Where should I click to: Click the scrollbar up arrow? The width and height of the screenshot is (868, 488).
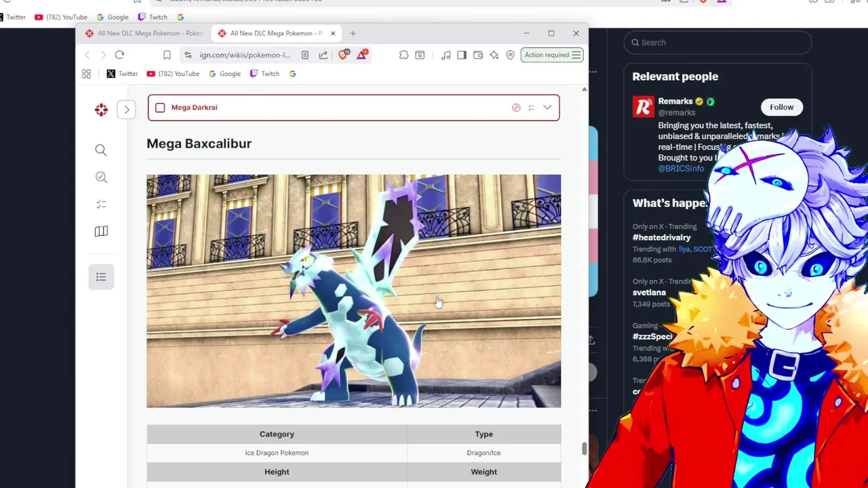click(584, 89)
